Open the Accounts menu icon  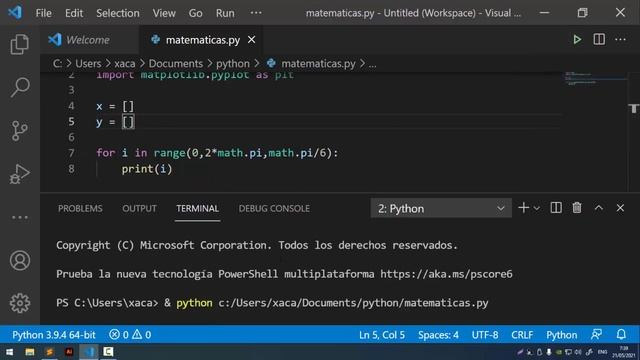(x=20, y=260)
